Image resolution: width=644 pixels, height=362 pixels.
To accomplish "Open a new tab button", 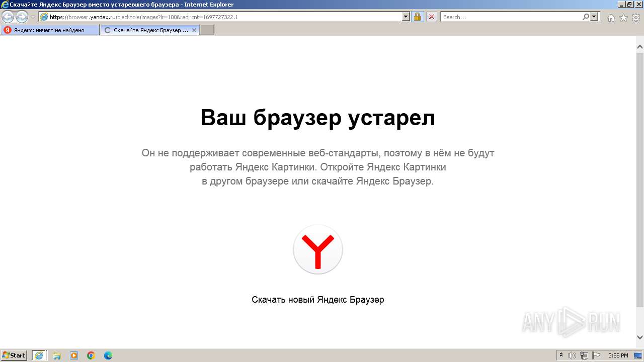I will [x=207, y=30].
